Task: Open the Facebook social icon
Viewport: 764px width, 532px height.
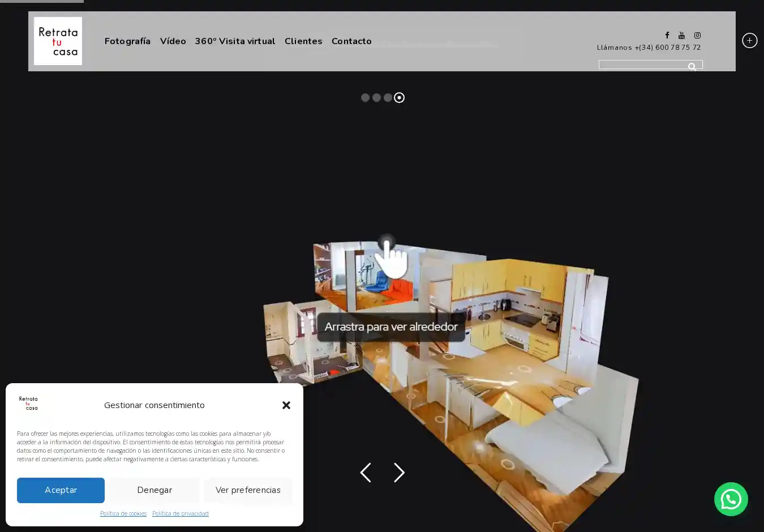Action: coord(667,35)
